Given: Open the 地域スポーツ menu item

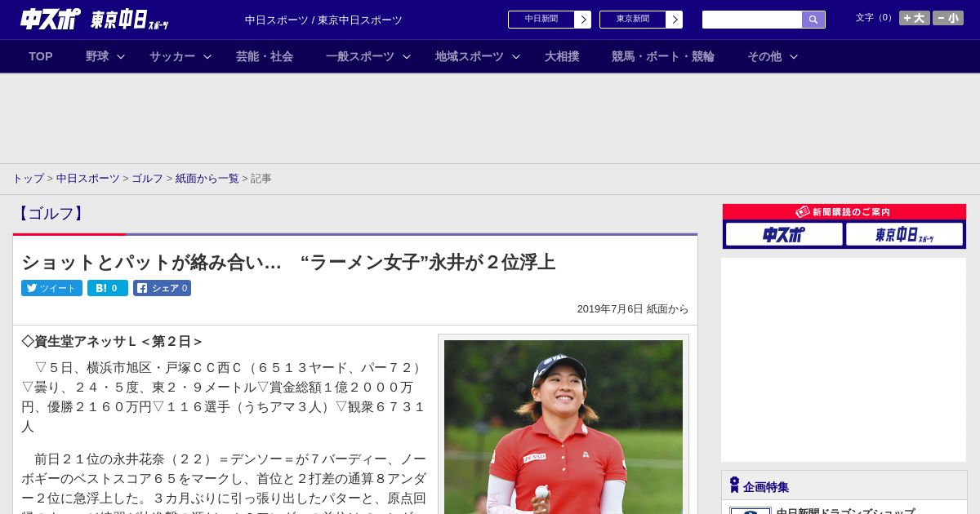Looking at the screenshot, I should [470, 56].
